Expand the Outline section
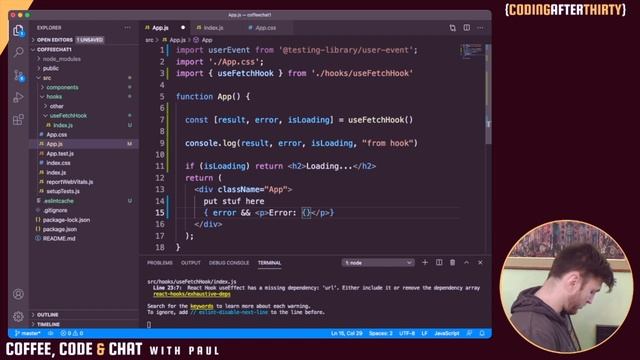Screen dimensions: 640x360 point(48,315)
